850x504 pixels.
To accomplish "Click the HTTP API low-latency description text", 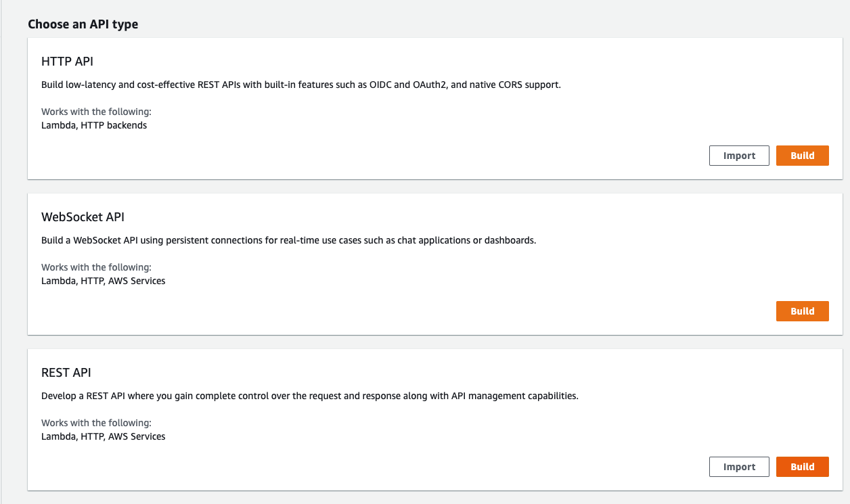I will coord(301,85).
